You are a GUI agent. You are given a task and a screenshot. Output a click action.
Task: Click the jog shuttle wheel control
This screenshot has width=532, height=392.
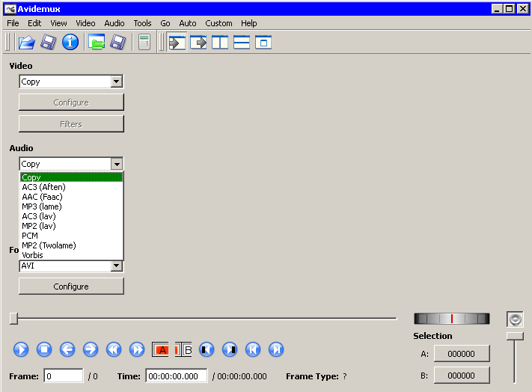pos(452,319)
